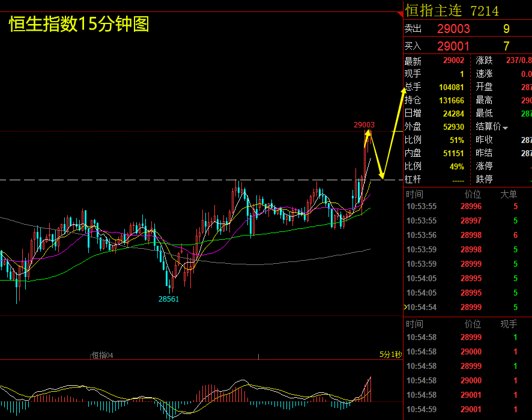Image resolution: width=532 pixels, height=420 pixels.
Task: Click the 外盘 value 52930
Action: point(453,127)
